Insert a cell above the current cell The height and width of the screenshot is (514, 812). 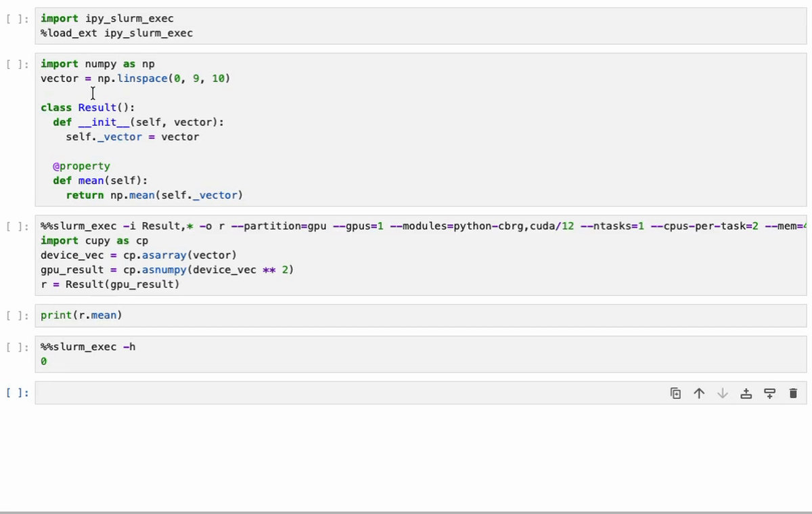point(746,393)
